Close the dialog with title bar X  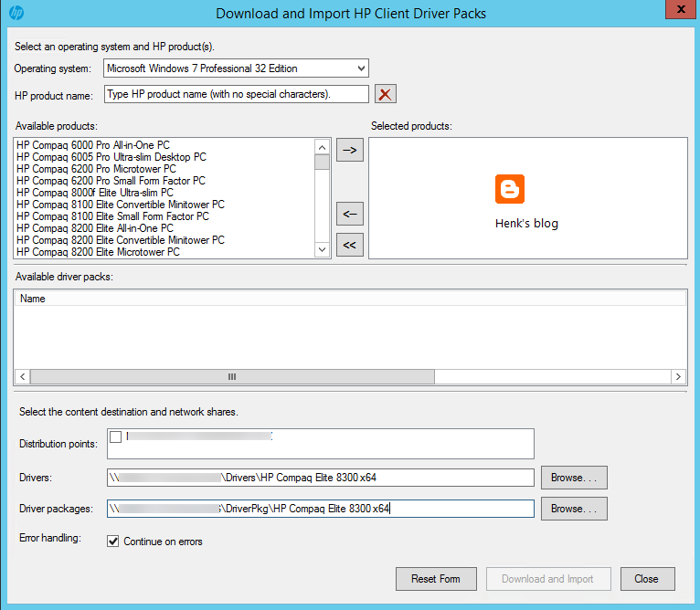pos(681,9)
